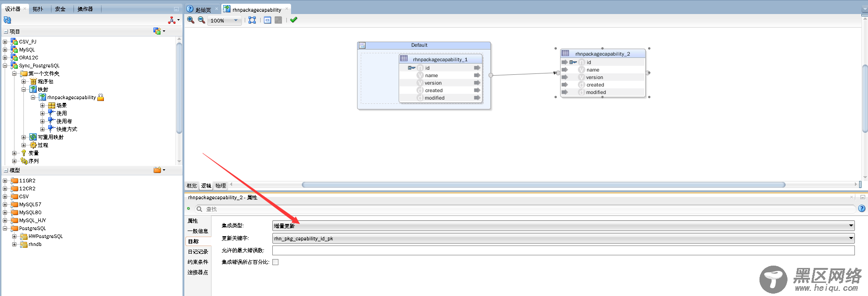The height and width of the screenshot is (296, 868).
Task: Open the 更新关键字 dropdown
Action: tap(563, 238)
